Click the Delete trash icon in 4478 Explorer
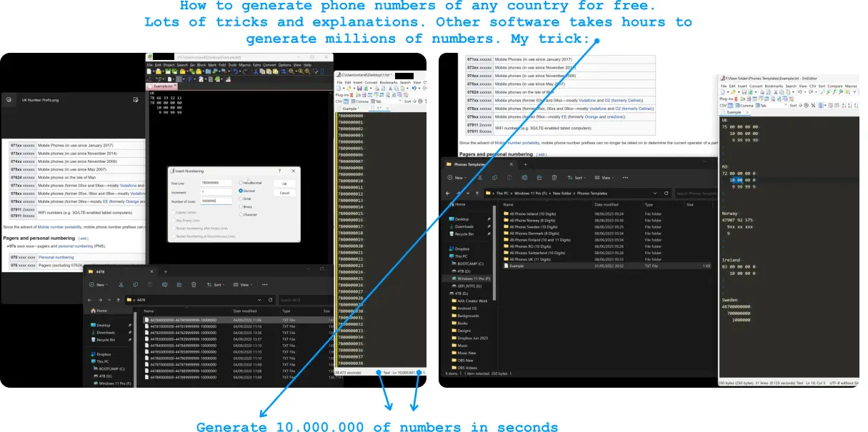Viewport: 868px width, 432px height. click(194, 284)
